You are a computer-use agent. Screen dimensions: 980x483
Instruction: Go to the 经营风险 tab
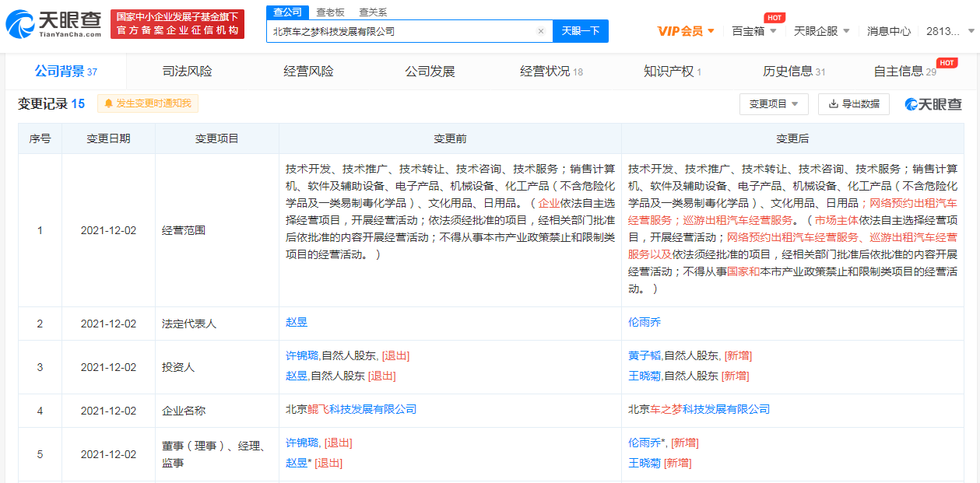(308, 72)
